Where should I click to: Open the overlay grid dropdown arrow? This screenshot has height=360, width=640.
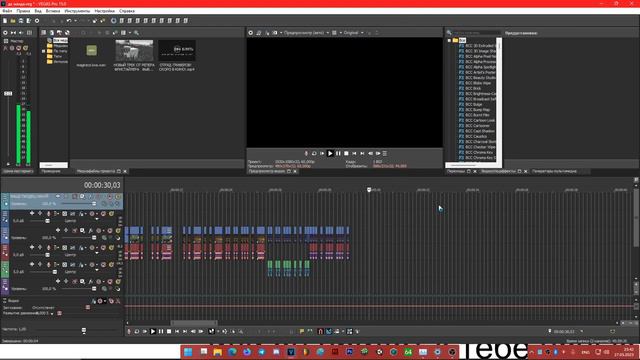tap(340, 33)
